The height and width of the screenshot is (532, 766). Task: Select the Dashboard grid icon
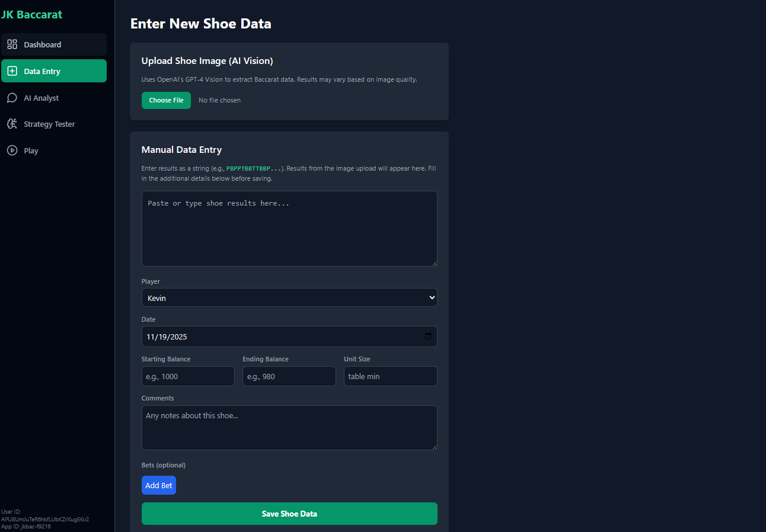coord(12,44)
